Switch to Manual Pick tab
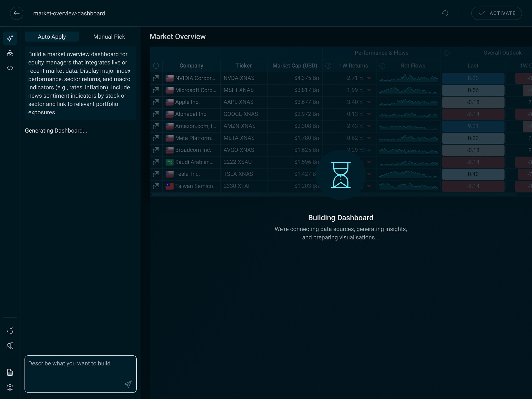This screenshot has height=399, width=532. point(109,37)
